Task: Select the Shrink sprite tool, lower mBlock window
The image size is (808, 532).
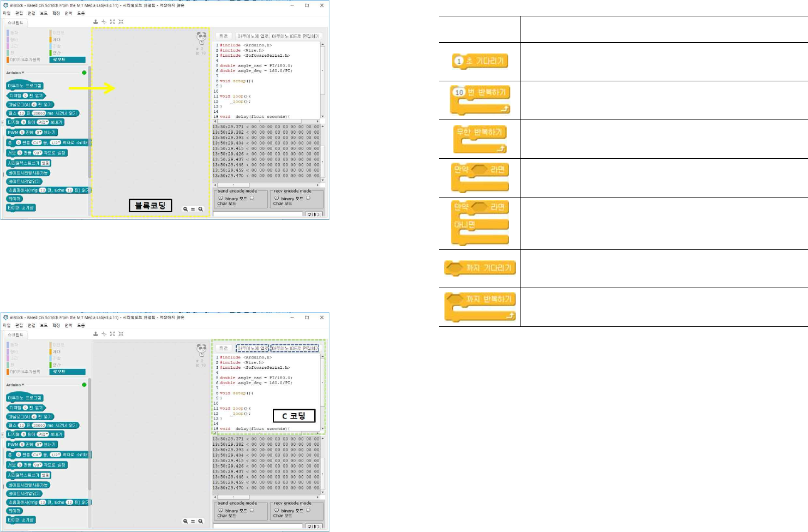Action: (x=121, y=334)
